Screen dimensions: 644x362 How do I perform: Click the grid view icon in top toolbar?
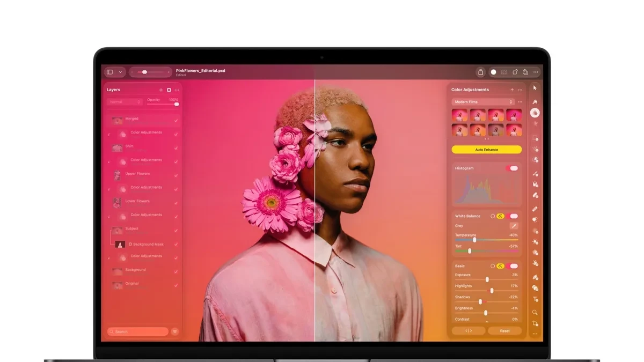click(x=504, y=72)
